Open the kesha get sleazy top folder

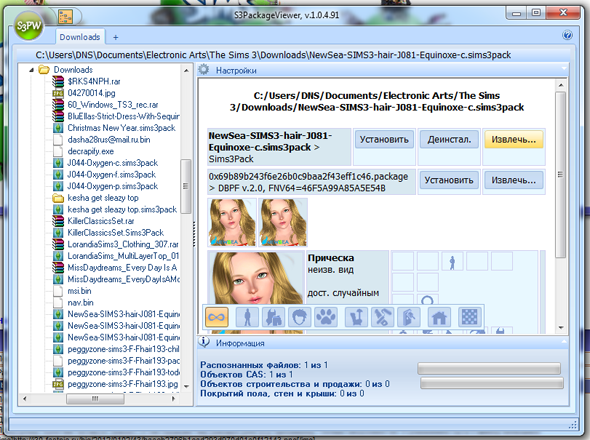(103, 198)
